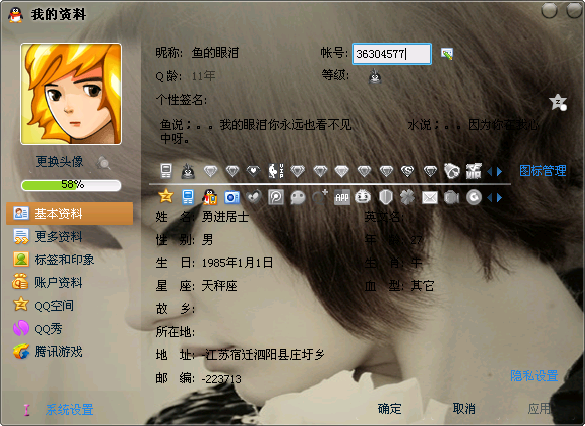Click the gray pixelated icon before upper row arrows
The width and height of the screenshot is (585, 426).
click(x=473, y=171)
